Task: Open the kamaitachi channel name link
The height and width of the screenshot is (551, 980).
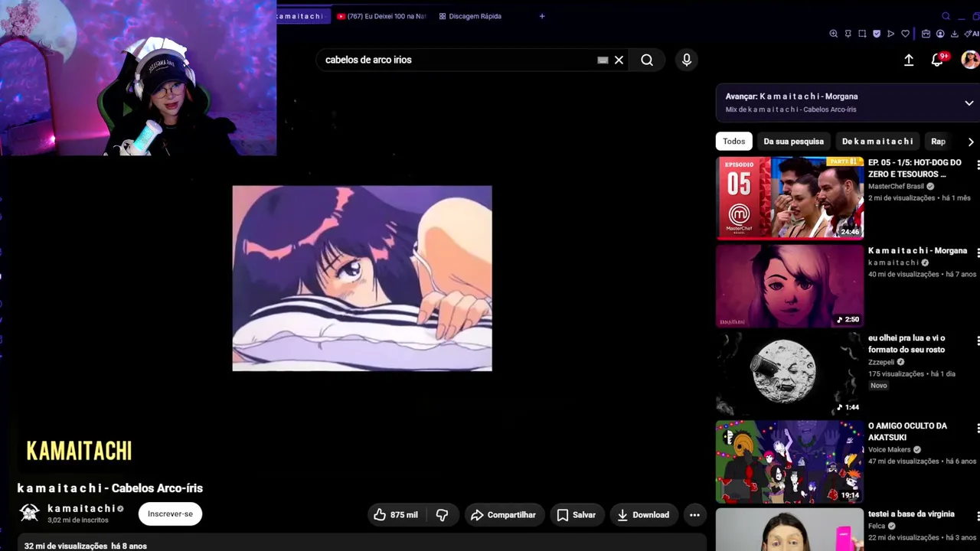Action: [81, 508]
